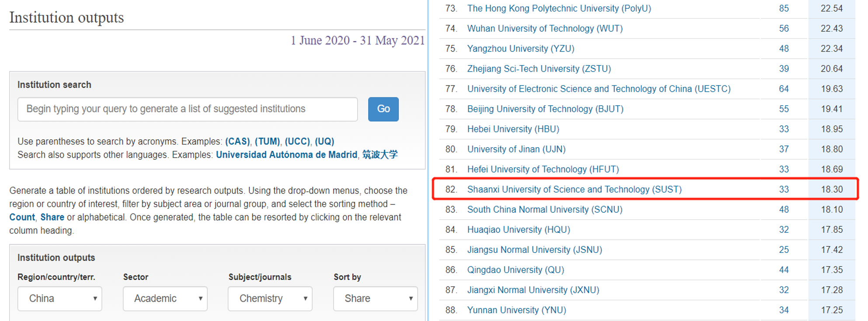Expand the Sort by Share dropdown
The image size is (868, 321).
click(x=375, y=299)
